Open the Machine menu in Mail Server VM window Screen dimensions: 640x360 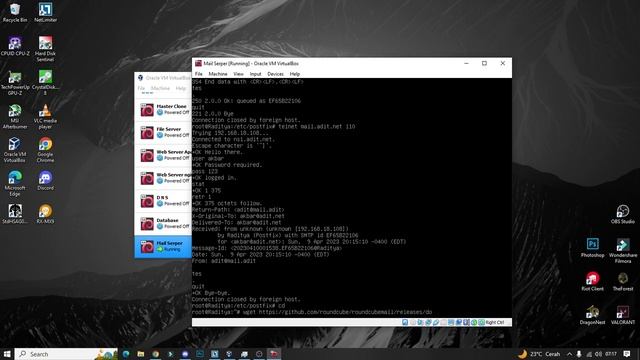(218, 74)
